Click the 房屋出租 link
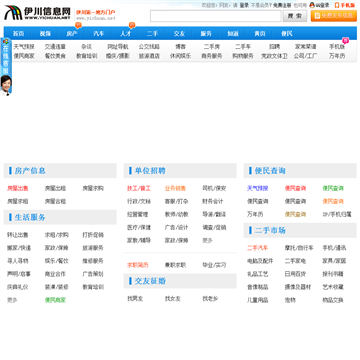Screen dimensions: 360x360 (x=55, y=188)
